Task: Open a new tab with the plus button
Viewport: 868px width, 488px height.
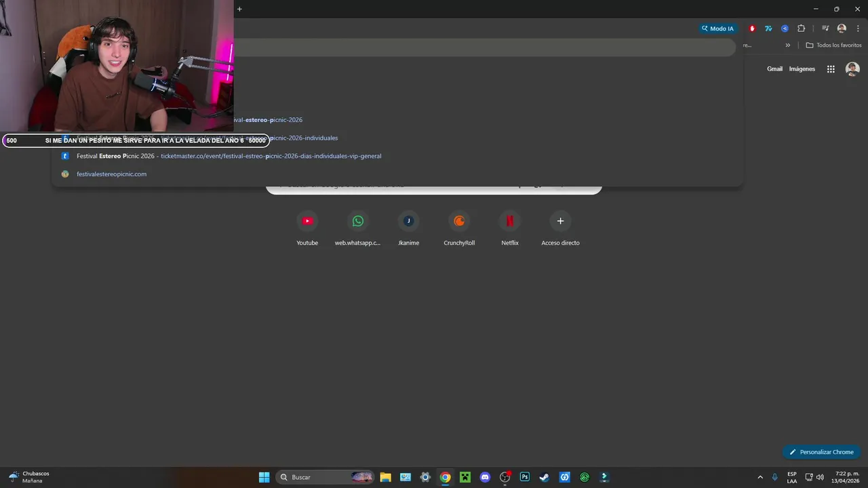Action: 239,9
